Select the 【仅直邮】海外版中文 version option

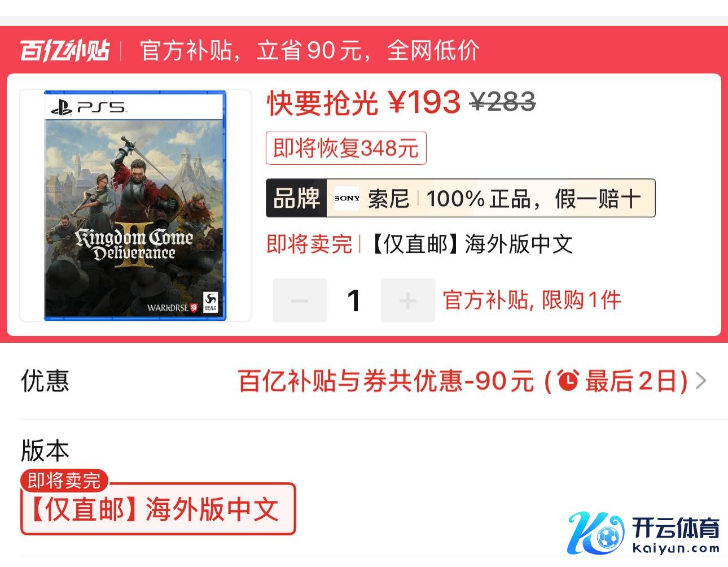coord(158,509)
